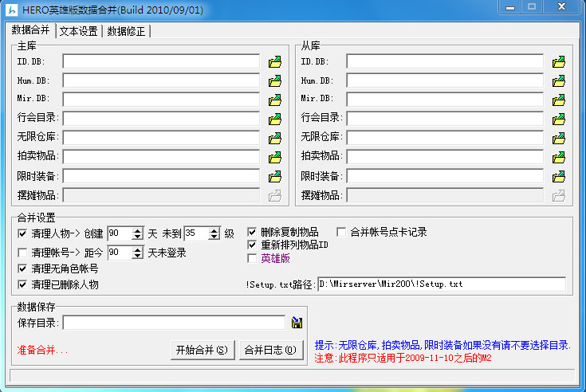Focus slave library Mir.DB input field
The width and height of the screenshot is (586, 392).
445,100
